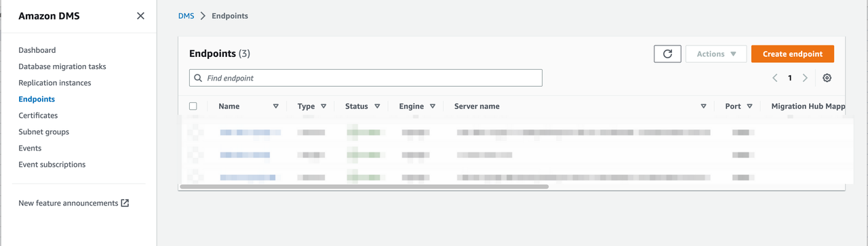Click the Migration Hub Mapp column header

point(808,106)
